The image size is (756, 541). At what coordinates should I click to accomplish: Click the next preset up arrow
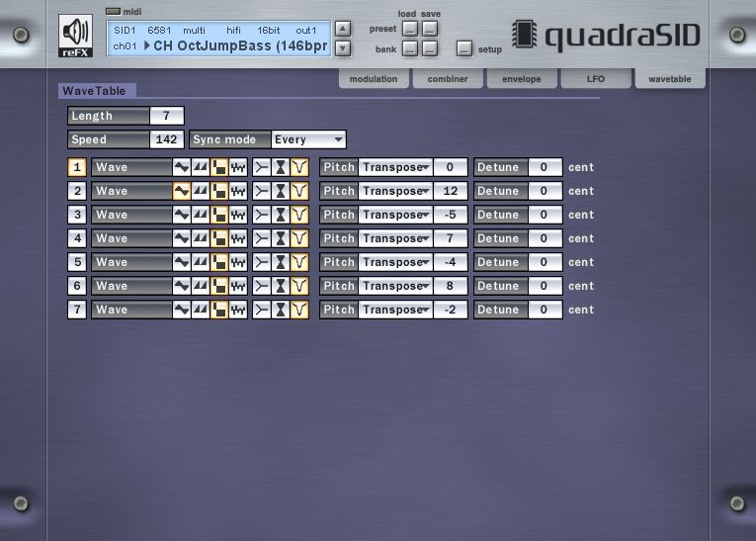coord(343,29)
